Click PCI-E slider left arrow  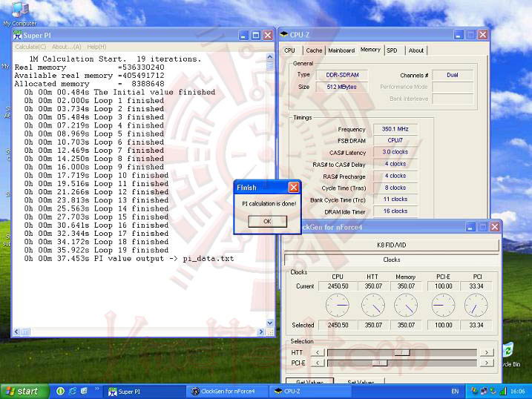tap(318, 363)
